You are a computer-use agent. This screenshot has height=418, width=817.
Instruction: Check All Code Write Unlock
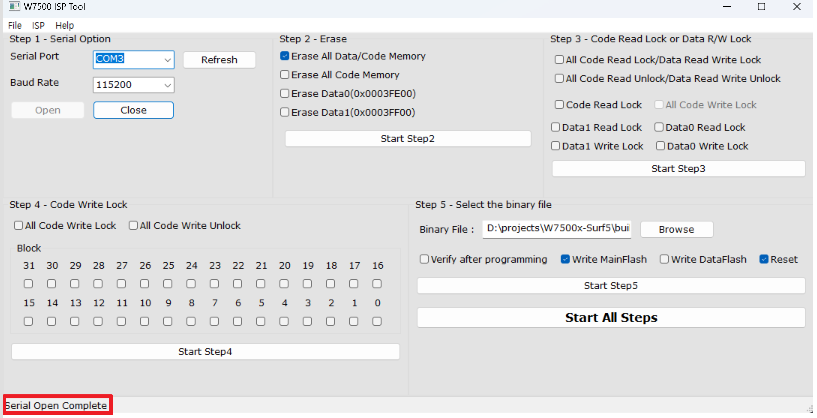133,226
